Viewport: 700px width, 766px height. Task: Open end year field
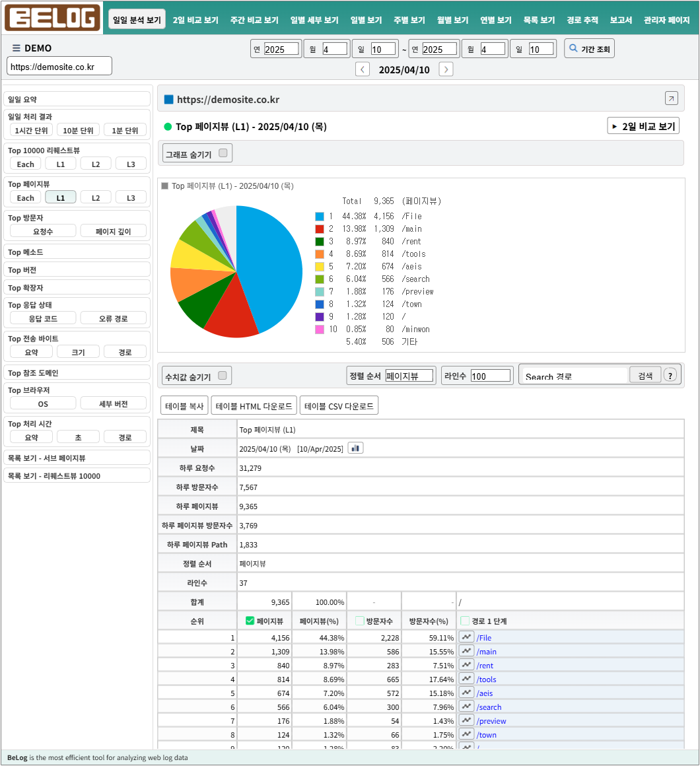(x=440, y=49)
